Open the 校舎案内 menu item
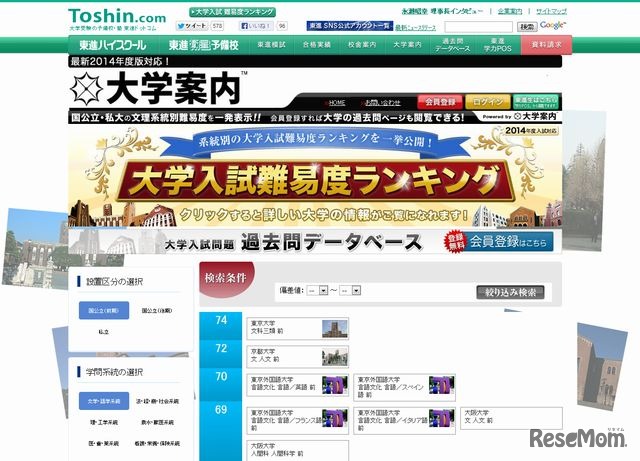This screenshot has width=640, height=461. coord(362,45)
